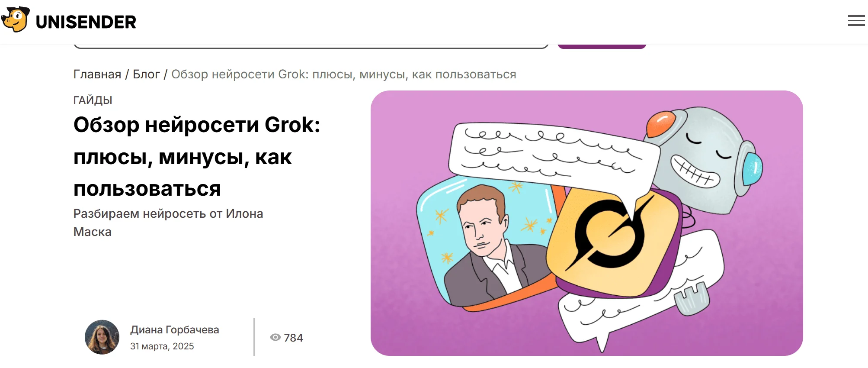Click the 784 views counter

point(293,338)
